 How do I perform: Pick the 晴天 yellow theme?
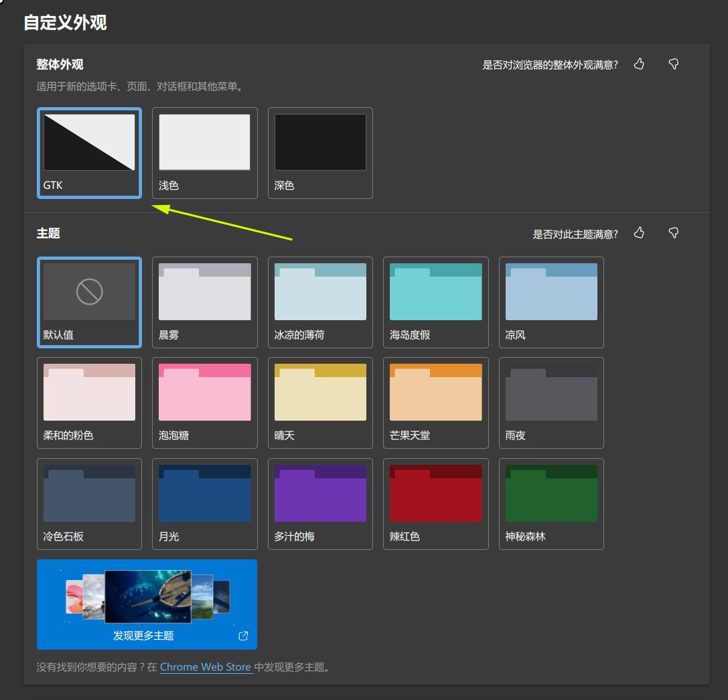tap(320, 403)
